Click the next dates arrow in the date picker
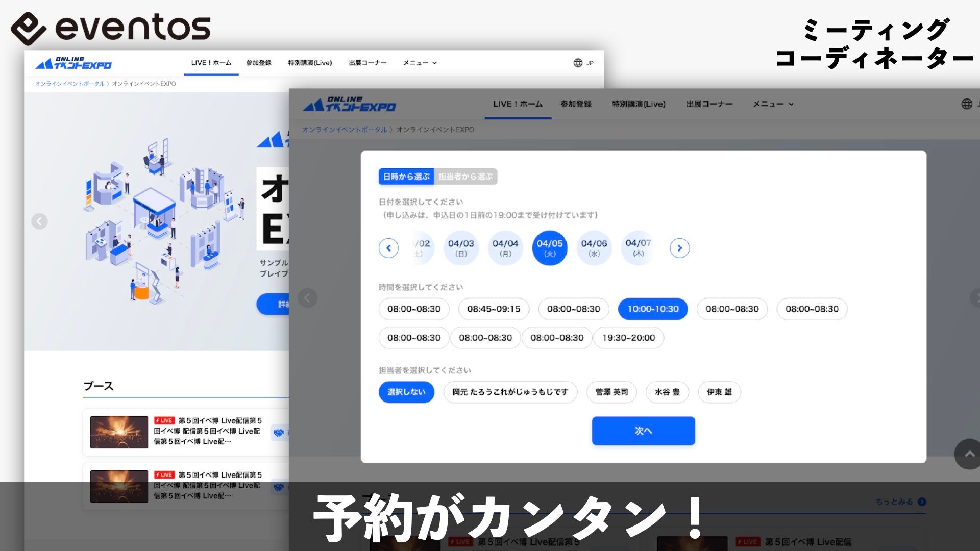This screenshot has height=551, width=980. click(679, 248)
